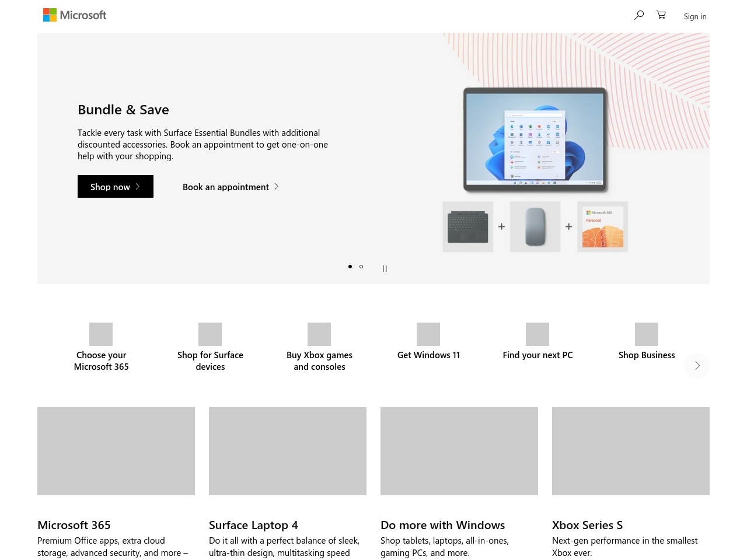Click the Buy Xbox games and consoles icon
This screenshot has width=747, height=560.
pos(319,334)
